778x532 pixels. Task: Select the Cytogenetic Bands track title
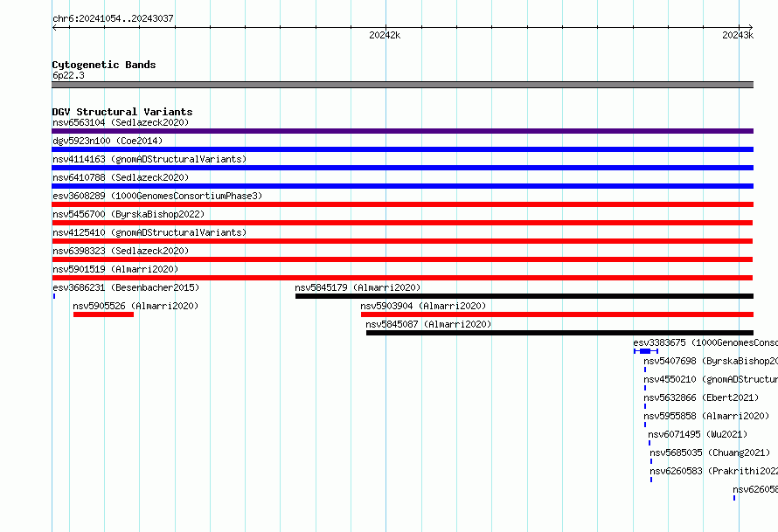pos(104,65)
